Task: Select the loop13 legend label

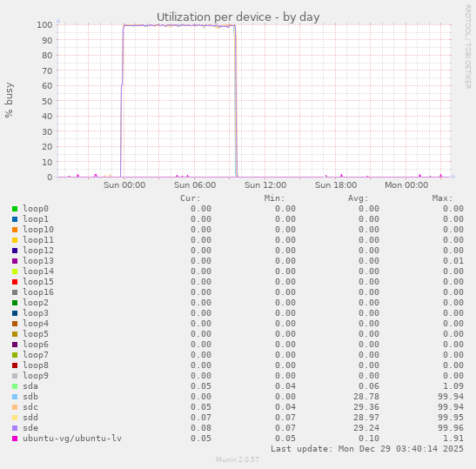Action: pyautogui.click(x=38, y=261)
